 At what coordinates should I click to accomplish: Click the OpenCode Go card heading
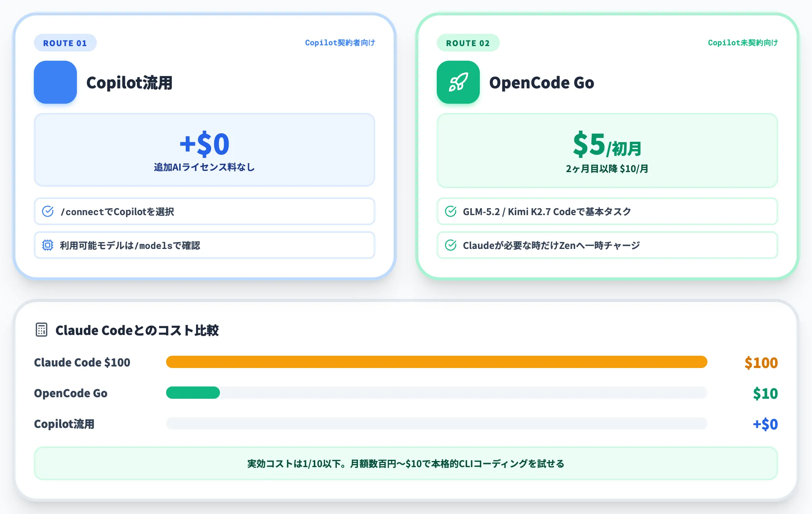542,83
